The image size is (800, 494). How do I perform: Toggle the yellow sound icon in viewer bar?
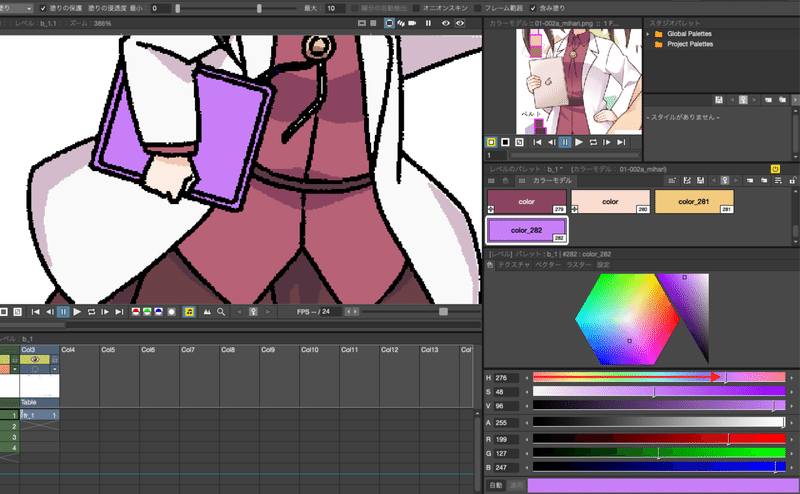[x=189, y=312]
